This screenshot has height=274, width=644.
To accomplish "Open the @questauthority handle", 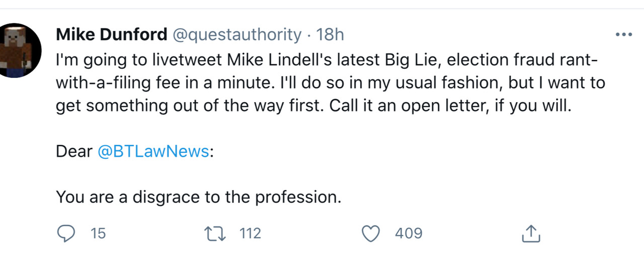I will coord(237,35).
